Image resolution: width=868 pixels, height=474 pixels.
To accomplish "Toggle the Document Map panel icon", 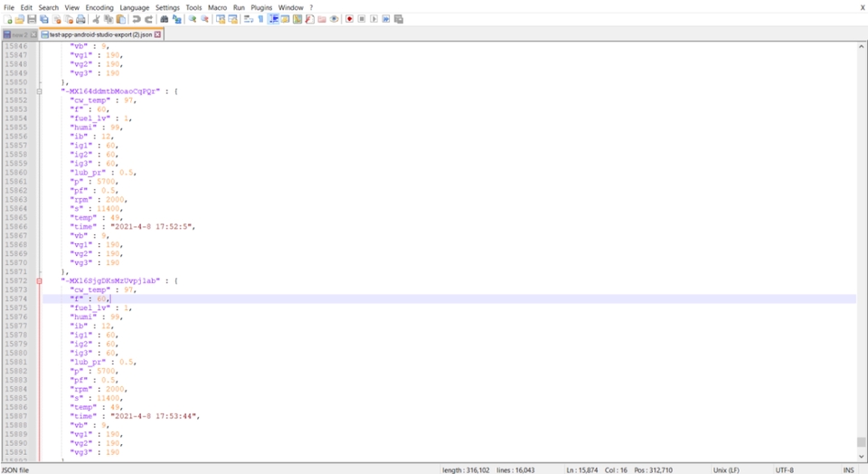I will click(297, 19).
